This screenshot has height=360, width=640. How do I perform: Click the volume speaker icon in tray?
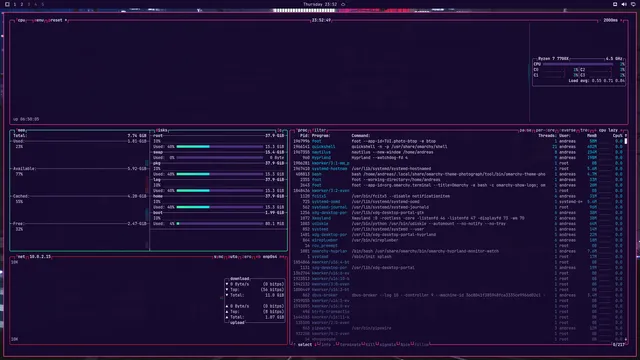(624, 4)
